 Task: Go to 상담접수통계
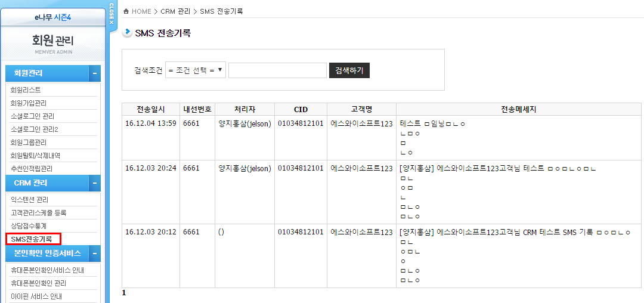pyautogui.click(x=29, y=226)
